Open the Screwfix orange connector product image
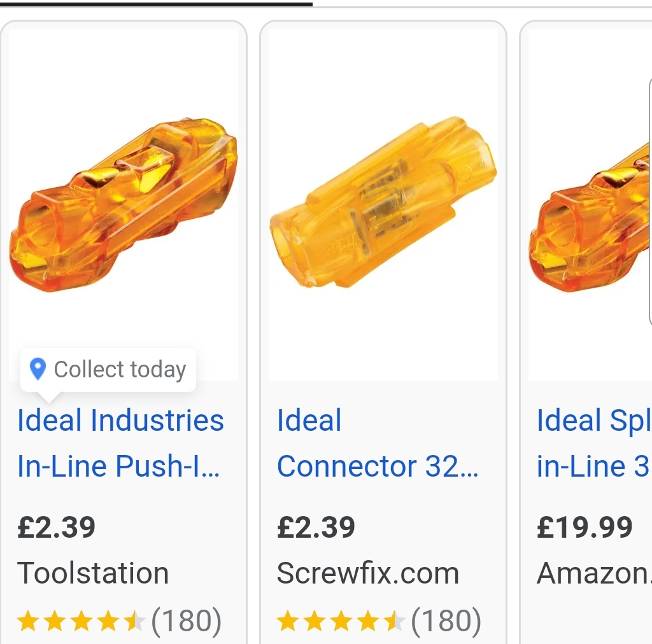The image size is (652, 644). (x=383, y=205)
